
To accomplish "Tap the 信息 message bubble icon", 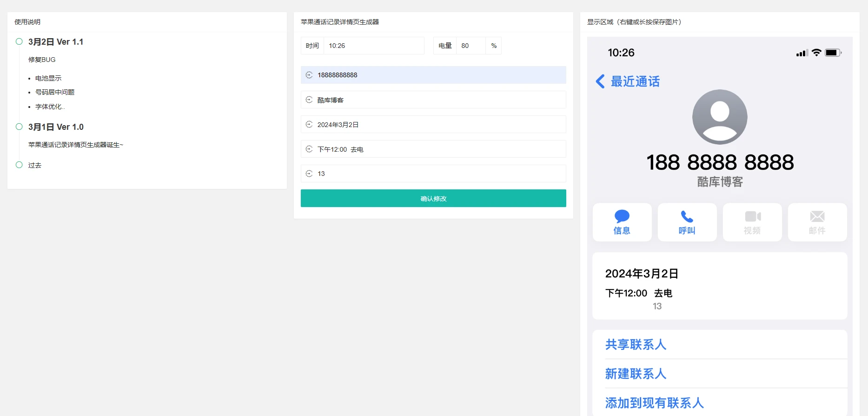I will pyautogui.click(x=622, y=216).
